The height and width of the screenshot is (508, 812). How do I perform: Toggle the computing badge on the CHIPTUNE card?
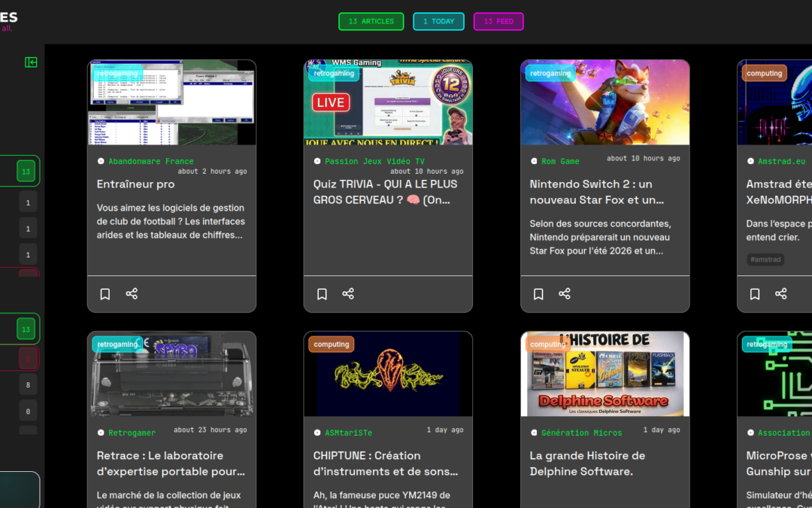point(331,344)
